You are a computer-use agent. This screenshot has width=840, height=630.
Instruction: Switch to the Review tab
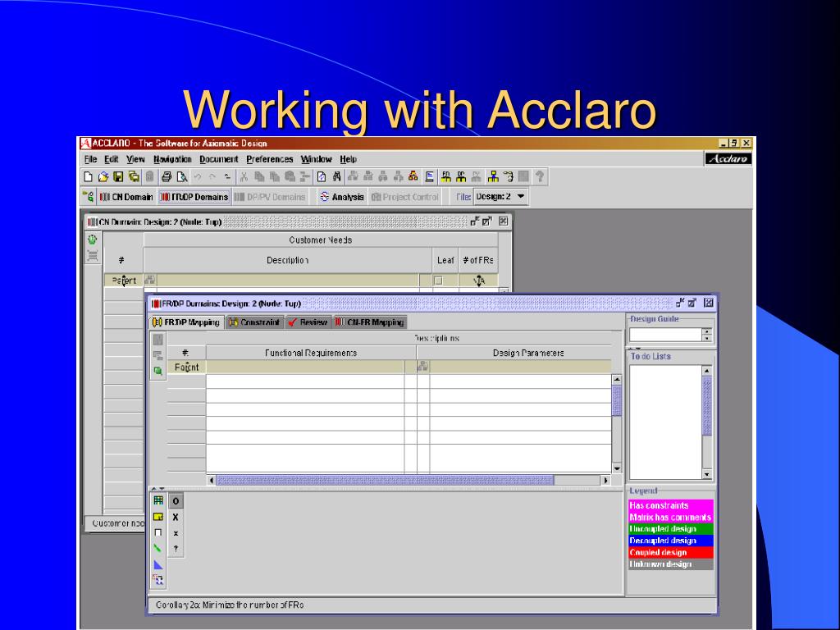[308, 322]
